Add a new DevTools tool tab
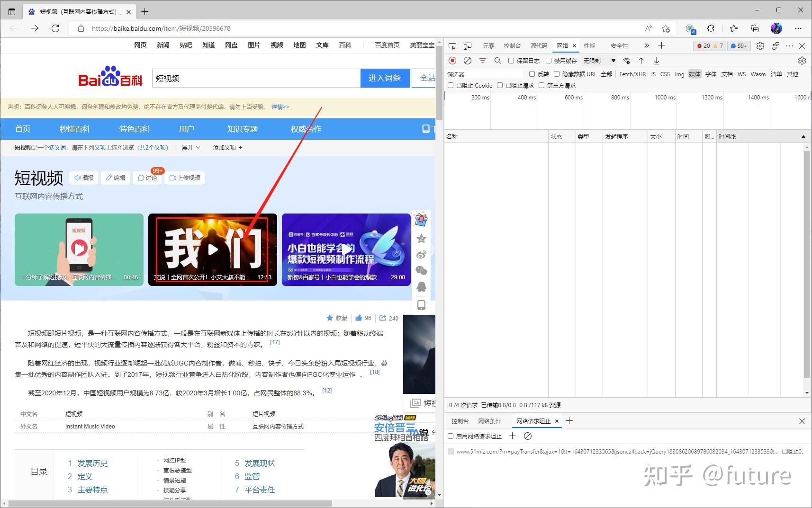 pyautogui.click(x=662, y=45)
